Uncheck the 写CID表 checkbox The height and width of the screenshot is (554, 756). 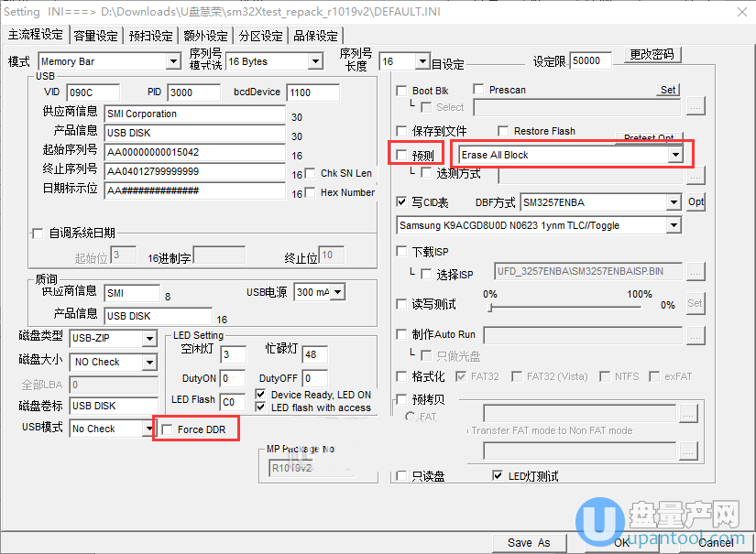(402, 201)
